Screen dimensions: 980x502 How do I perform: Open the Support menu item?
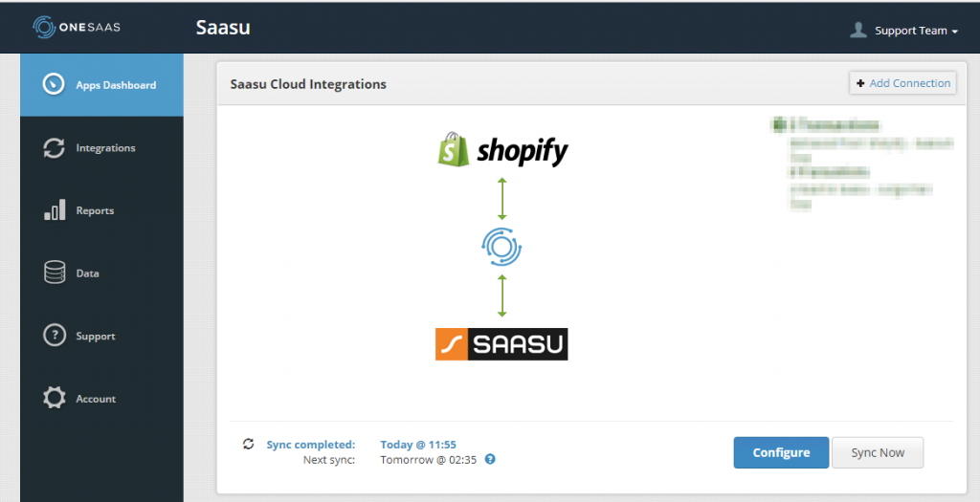[x=101, y=336]
